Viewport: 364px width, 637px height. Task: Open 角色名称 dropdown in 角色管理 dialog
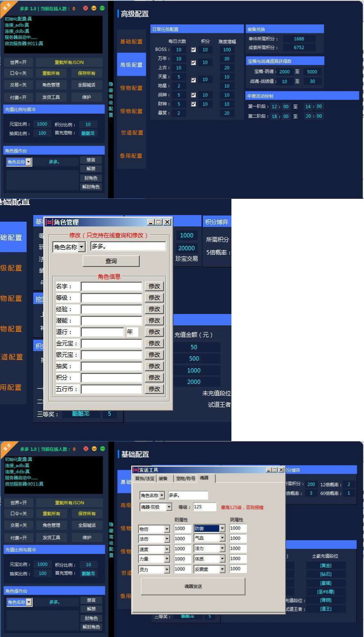tap(81, 247)
